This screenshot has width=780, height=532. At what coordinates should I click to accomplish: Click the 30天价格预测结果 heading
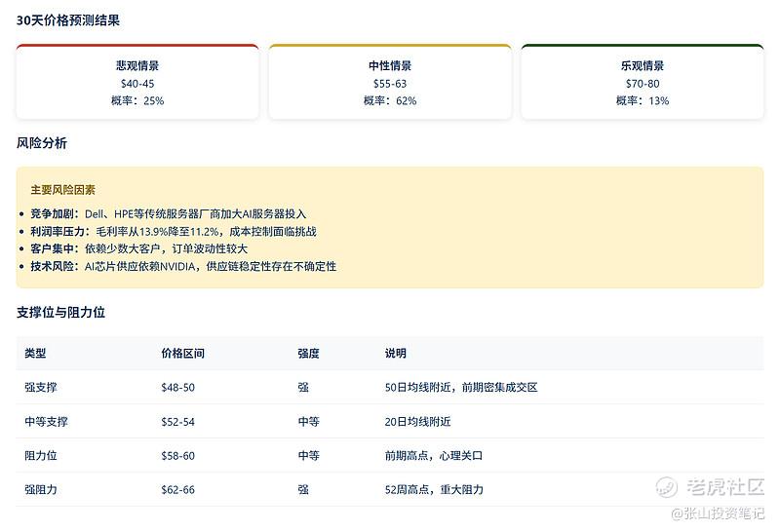tap(68, 19)
